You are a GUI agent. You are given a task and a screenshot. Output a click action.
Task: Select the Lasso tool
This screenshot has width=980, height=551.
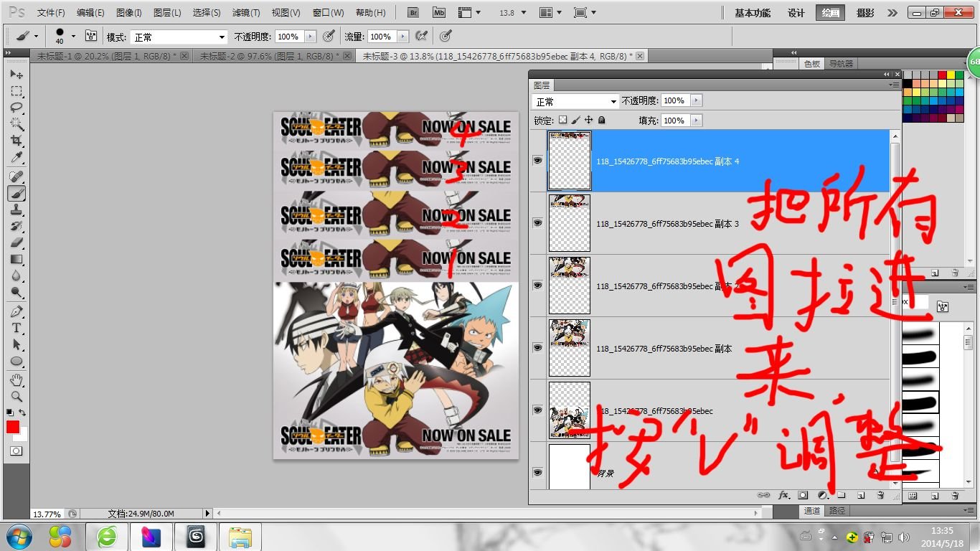[17, 108]
